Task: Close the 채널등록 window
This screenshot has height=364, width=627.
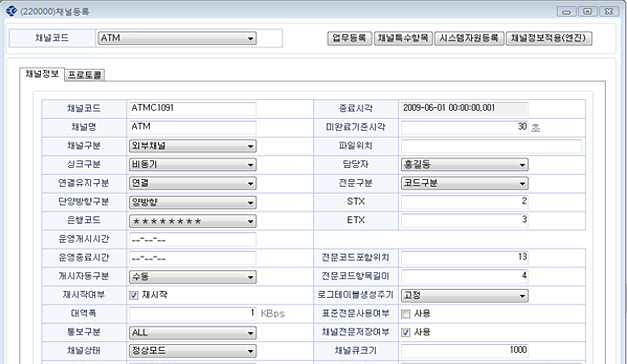Action: [x=609, y=12]
